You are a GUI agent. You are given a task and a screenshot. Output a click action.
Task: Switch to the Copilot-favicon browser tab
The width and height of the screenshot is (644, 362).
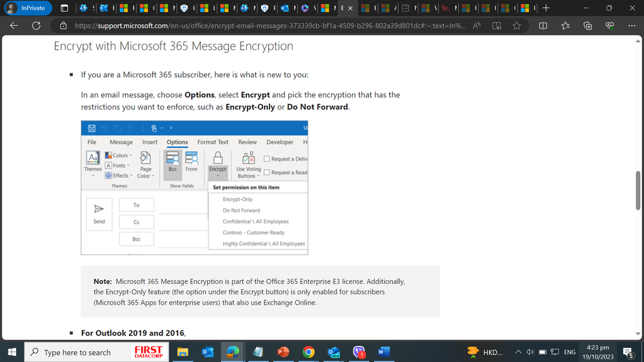pyautogui.click(x=305, y=8)
